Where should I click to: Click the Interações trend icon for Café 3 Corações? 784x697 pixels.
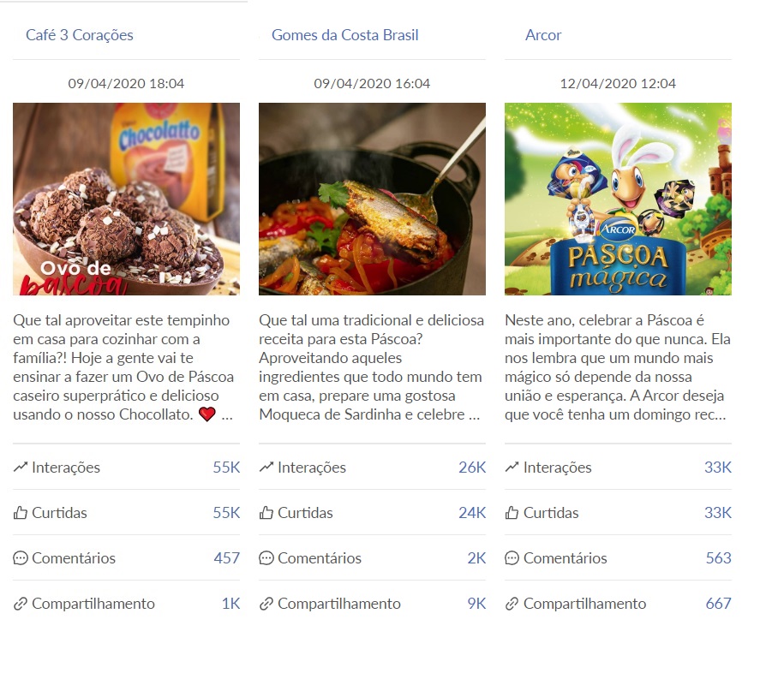point(21,468)
